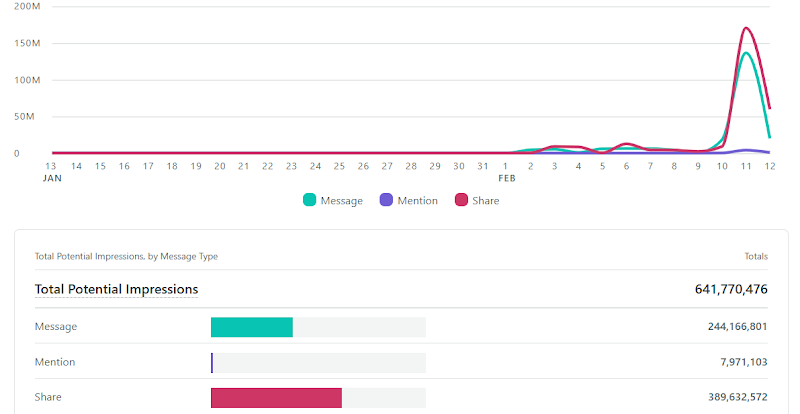This screenshot has height=414, width=800.
Task: Select the Message row label in table
Action: pyautogui.click(x=56, y=326)
